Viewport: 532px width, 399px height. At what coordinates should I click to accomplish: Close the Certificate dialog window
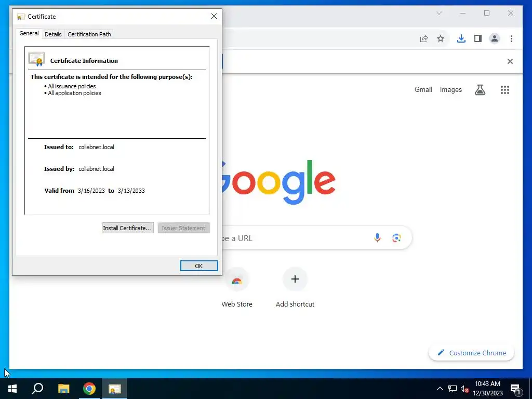pyautogui.click(x=214, y=16)
